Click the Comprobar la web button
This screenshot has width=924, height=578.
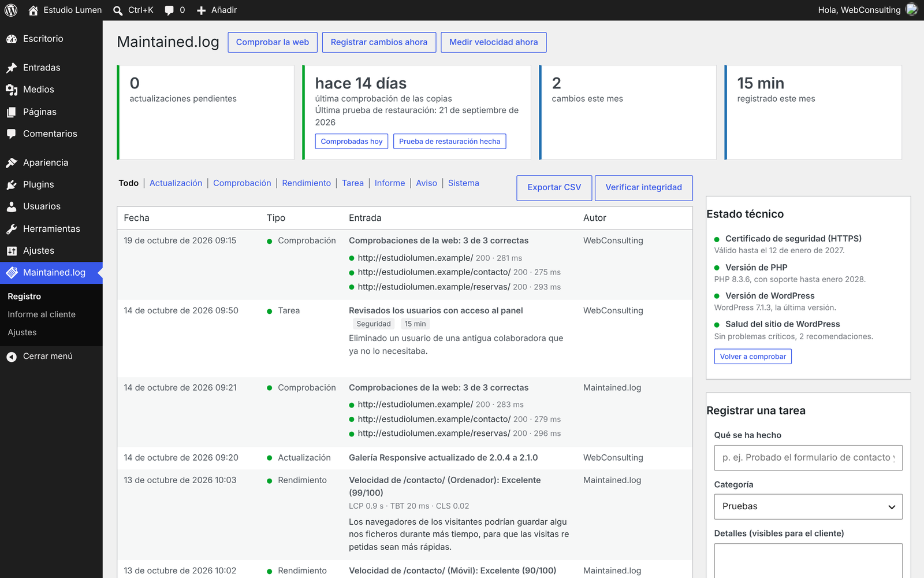[273, 42]
